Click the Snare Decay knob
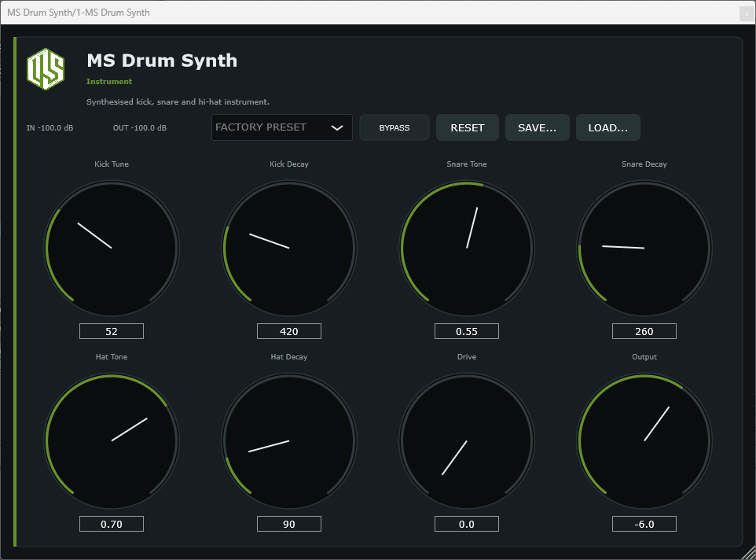The width and height of the screenshot is (756, 560). [644, 248]
